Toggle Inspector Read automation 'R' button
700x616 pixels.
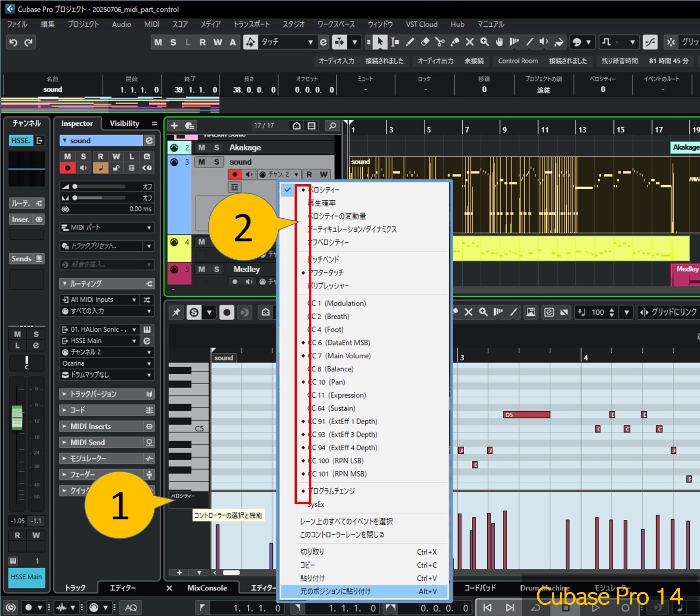coord(101,157)
